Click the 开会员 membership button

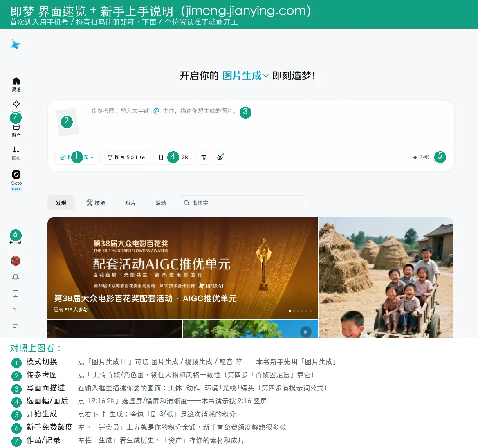[x=16, y=238]
